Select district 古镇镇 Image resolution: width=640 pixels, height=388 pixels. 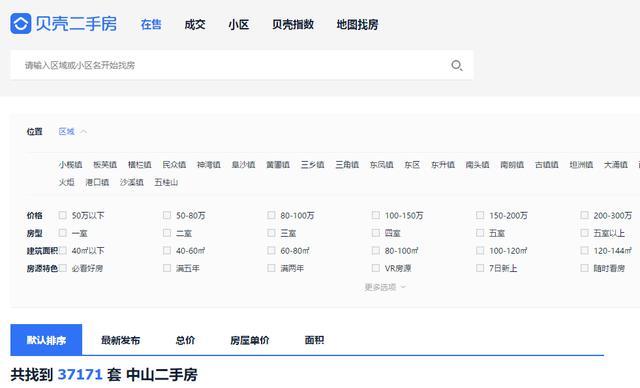pyautogui.click(x=547, y=165)
